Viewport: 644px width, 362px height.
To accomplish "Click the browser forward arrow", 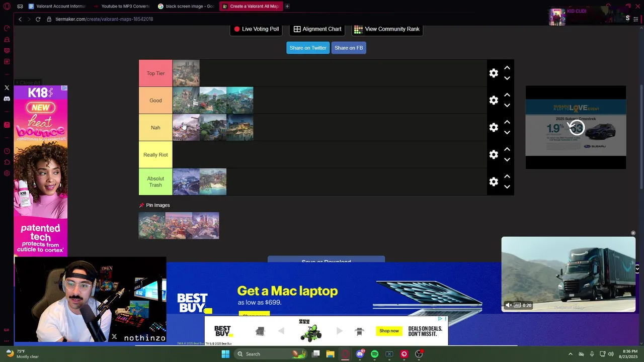I will (x=29, y=19).
